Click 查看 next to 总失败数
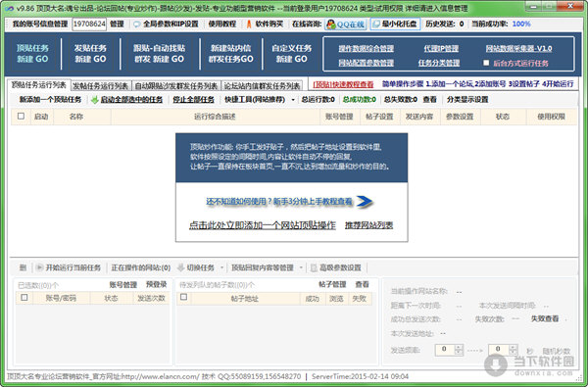 pyautogui.click(x=429, y=100)
